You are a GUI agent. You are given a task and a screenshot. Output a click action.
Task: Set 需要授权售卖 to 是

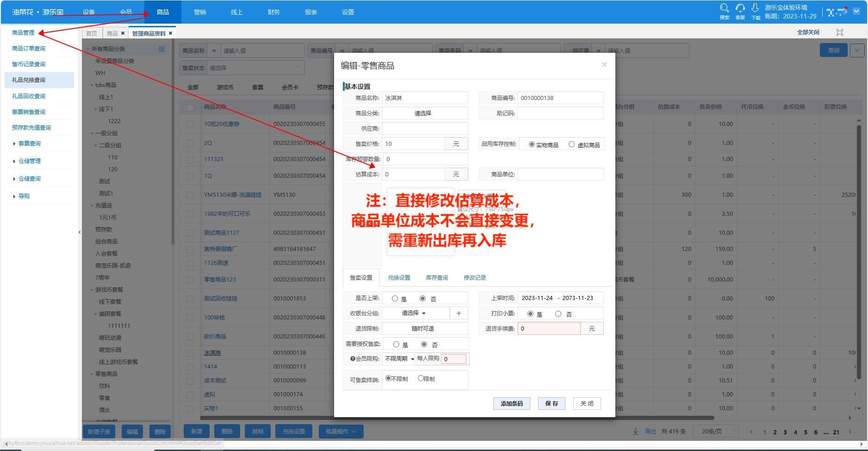(396, 345)
